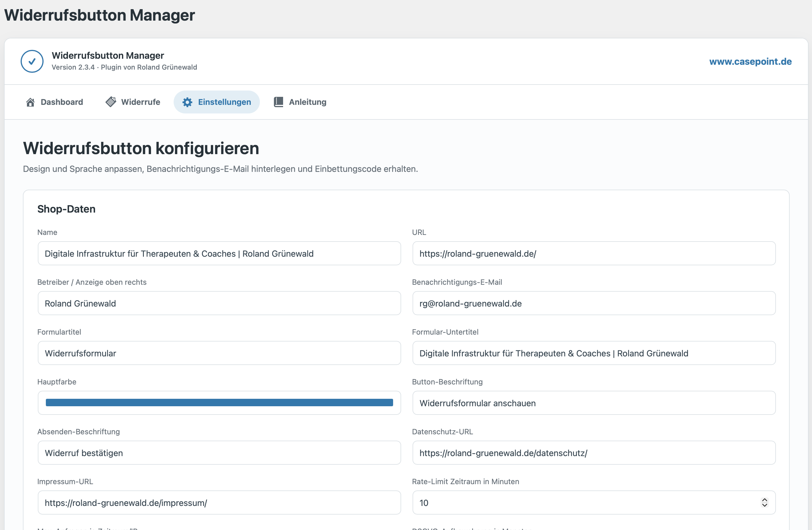Click the Rate-Limit Zeitraum number field
The image size is (812, 530).
tap(594, 502)
